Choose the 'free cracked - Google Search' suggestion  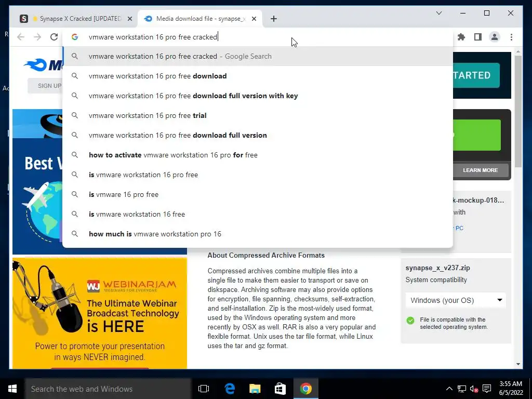(x=258, y=56)
